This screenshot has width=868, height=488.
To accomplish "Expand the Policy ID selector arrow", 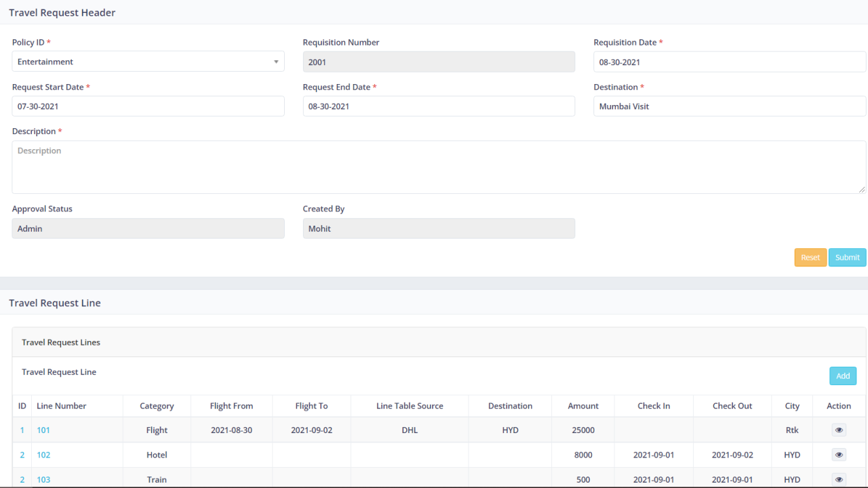I will [277, 61].
